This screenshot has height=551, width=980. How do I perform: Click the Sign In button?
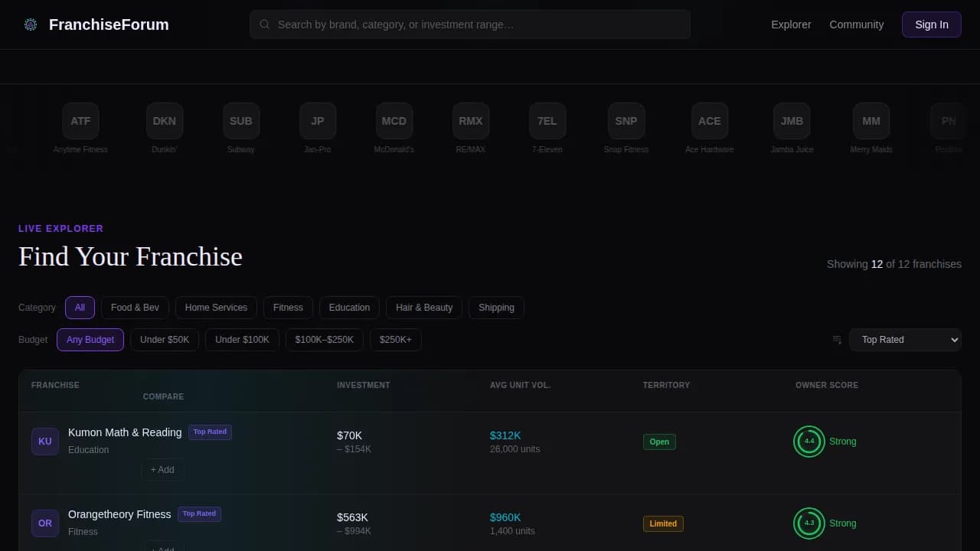point(932,24)
